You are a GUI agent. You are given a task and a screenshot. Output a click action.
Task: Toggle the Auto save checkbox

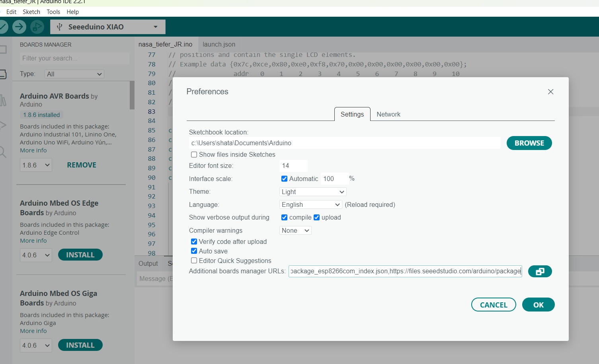point(194,251)
